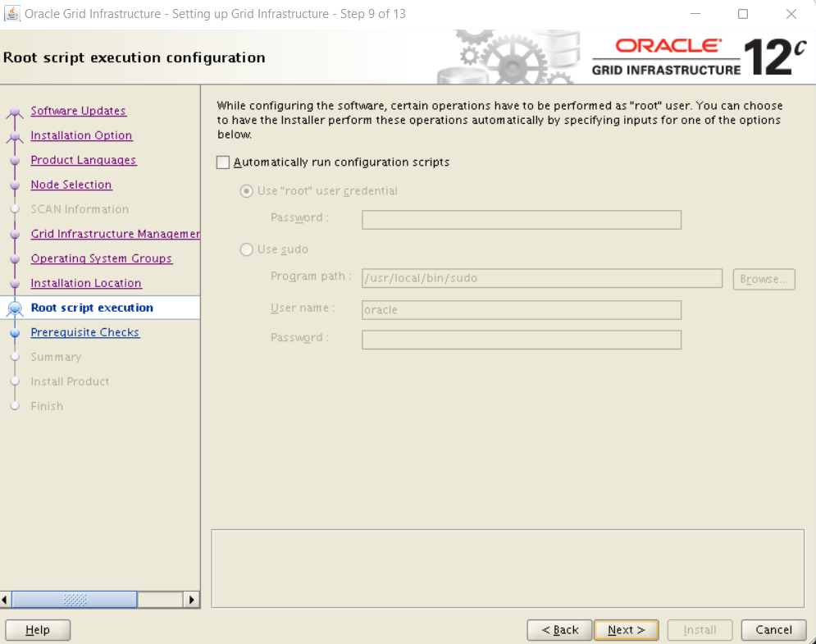Maximize the installer window

[x=743, y=14]
